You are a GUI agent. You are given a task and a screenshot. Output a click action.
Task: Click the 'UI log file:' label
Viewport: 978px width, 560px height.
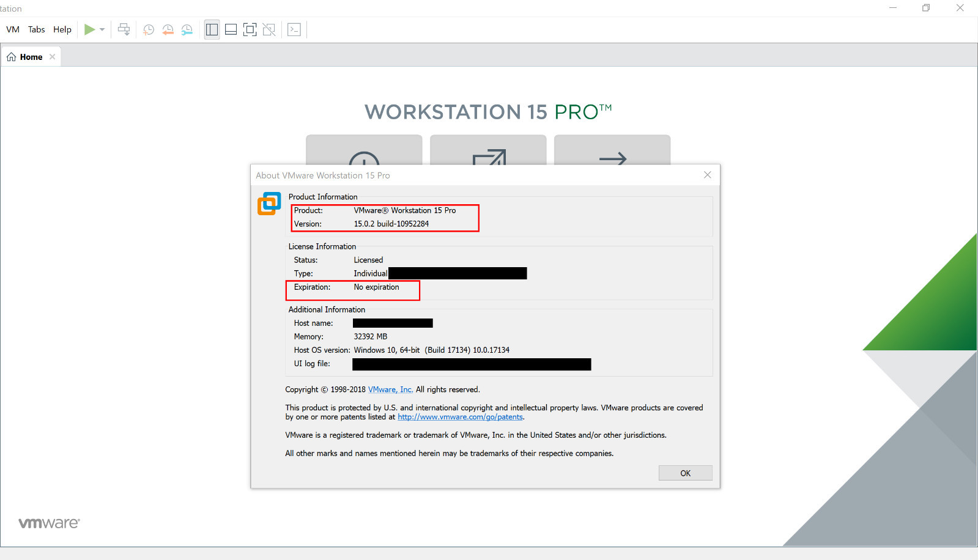[312, 363]
